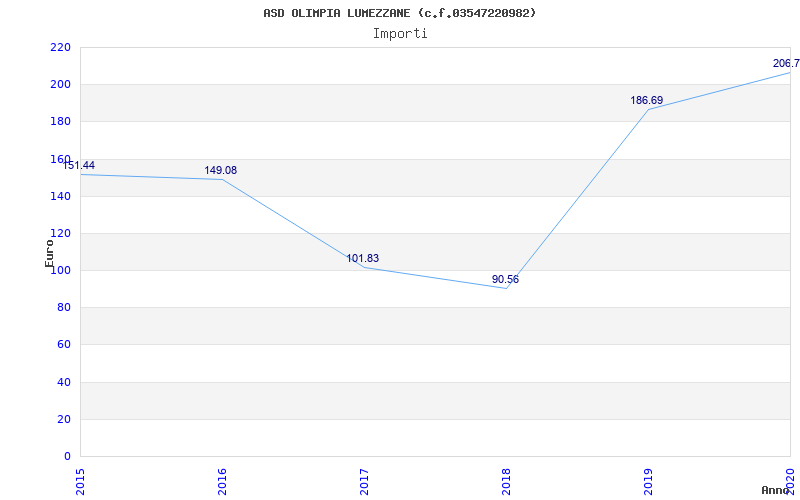This screenshot has height=500, width=800.
Task: Click the 2018 x-axis label
Action: tap(506, 482)
